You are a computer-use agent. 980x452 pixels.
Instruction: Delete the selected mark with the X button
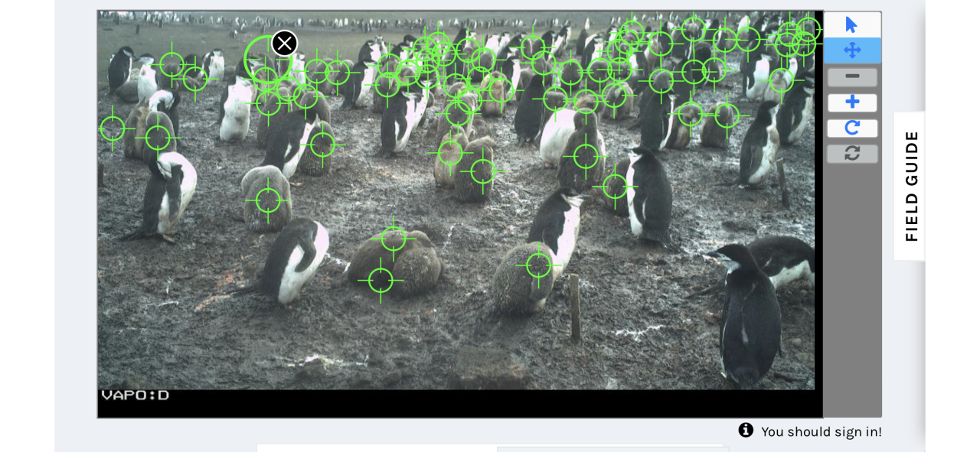tap(284, 44)
